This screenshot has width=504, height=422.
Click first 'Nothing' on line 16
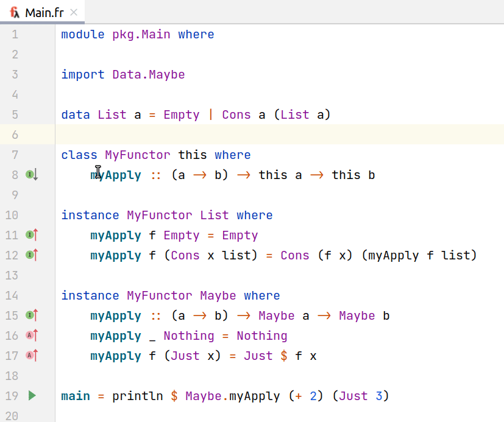[x=189, y=336]
